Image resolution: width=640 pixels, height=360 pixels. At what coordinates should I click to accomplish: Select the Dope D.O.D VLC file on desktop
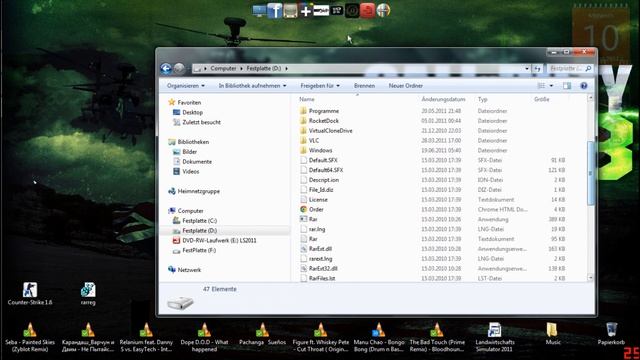pos(204,337)
